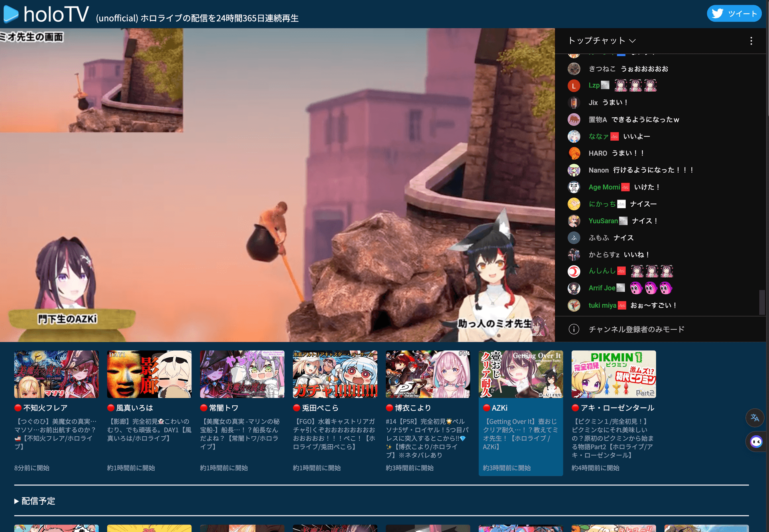Viewport: 769px width, 532px height.
Task: Click the first emoji in Arrif Joe's message
Action: [x=636, y=288]
